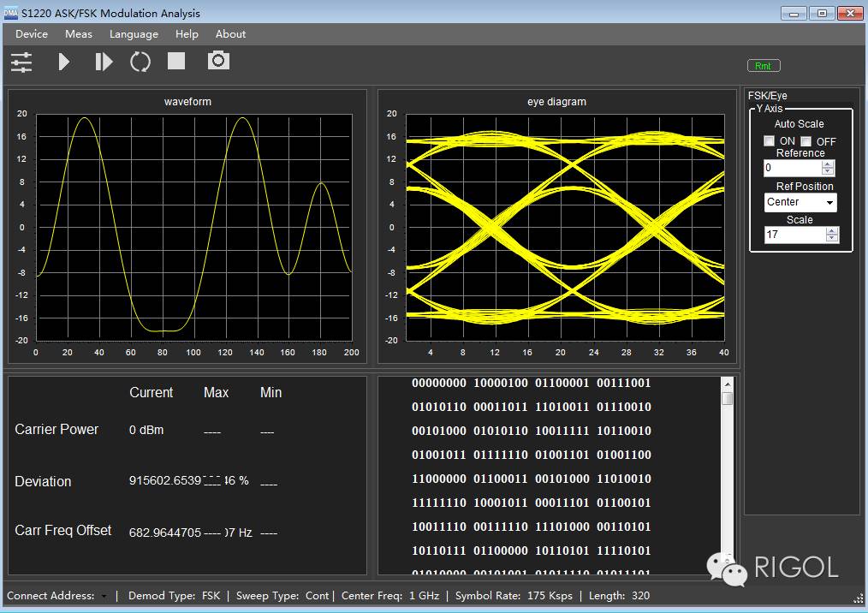Image resolution: width=868 pixels, height=613 pixels.
Task: Check the Auto Scale OFF checkbox
Action: point(806,141)
